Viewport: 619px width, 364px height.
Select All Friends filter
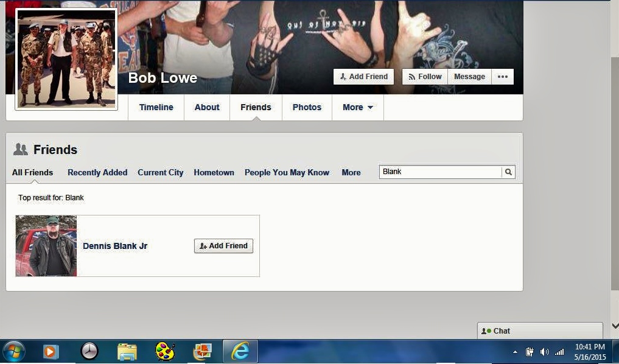coord(32,172)
